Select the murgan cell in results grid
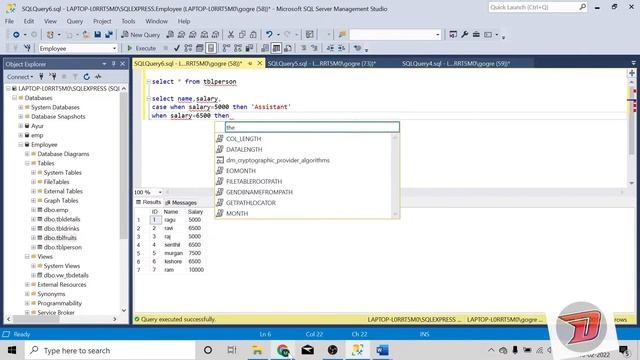 (x=174, y=253)
